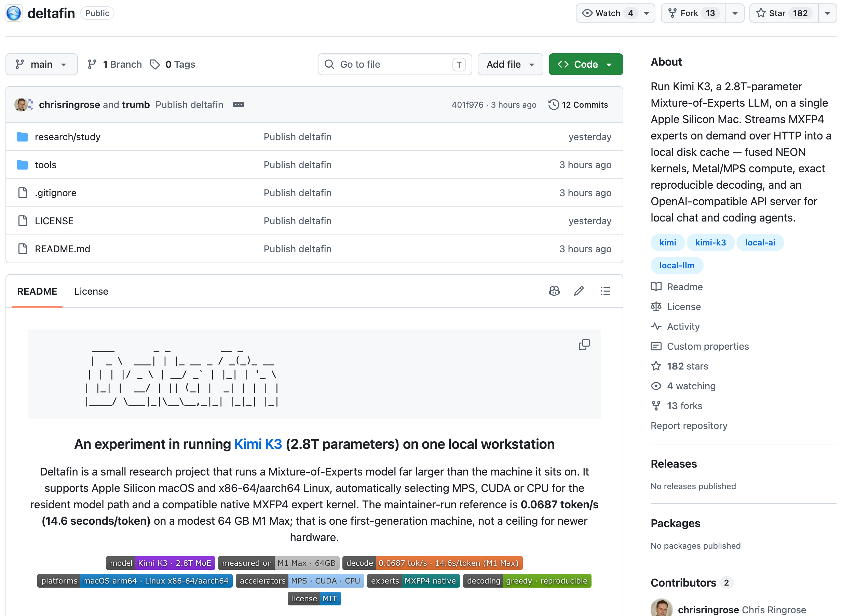Switch to the README tab
The height and width of the screenshot is (616, 842).
click(37, 291)
